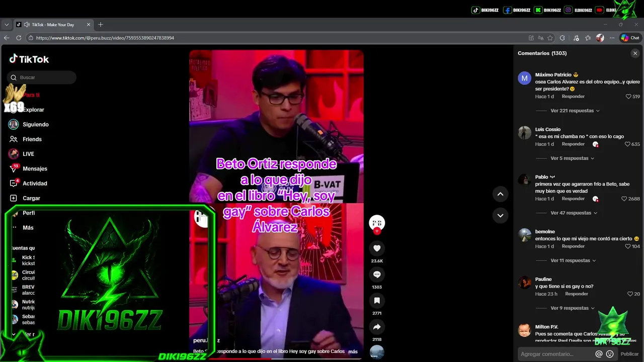644x362 pixels.
Task: Expand Ver 9 respuestas
Action: pos(572,308)
